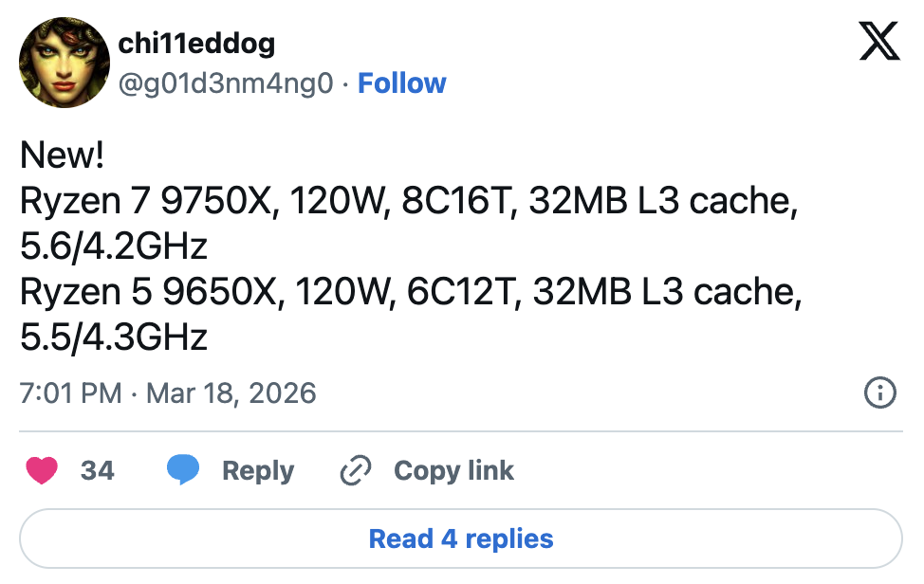924x584 pixels.
Task: Click the 5.6/4.2GHz text
Action: 114,246
